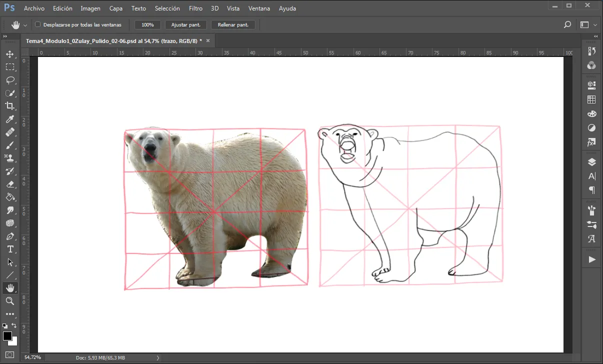Image resolution: width=603 pixels, height=364 pixels.
Task: Click the search magnifier in options bar
Action: point(567,24)
